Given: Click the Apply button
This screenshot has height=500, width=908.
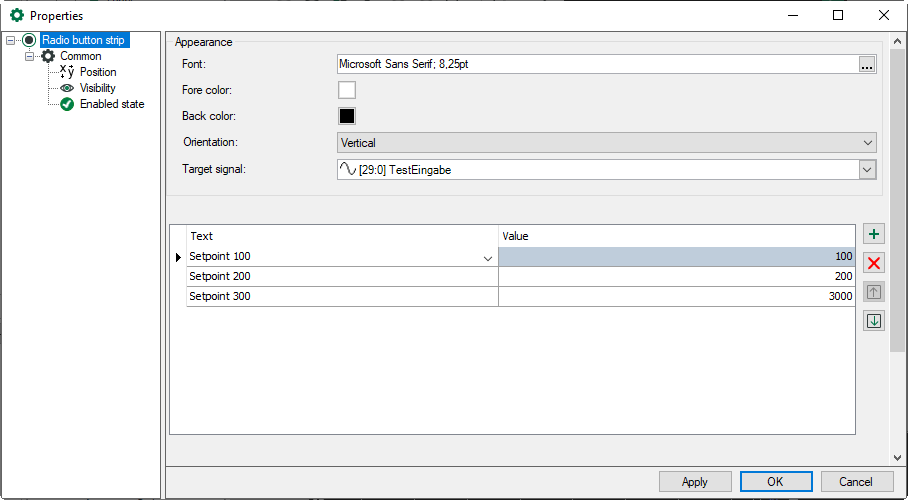Looking at the screenshot, I should (694, 482).
